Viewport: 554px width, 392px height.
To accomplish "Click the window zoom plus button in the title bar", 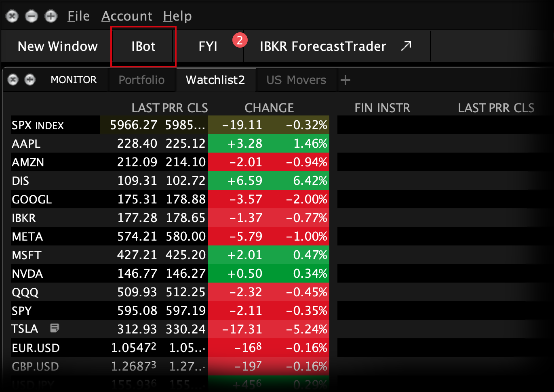I will click(x=51, y=16).
